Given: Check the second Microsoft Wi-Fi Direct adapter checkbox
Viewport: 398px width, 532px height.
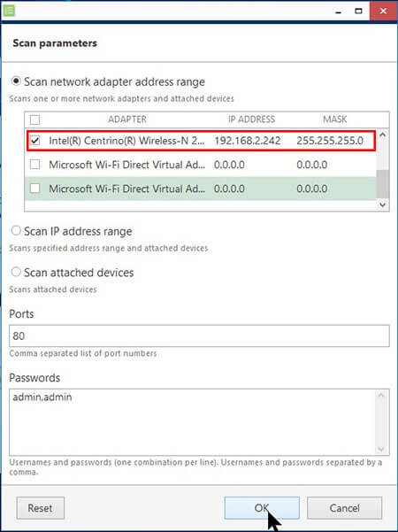Looking at the screenshot, I should click(x=34, y=189).
